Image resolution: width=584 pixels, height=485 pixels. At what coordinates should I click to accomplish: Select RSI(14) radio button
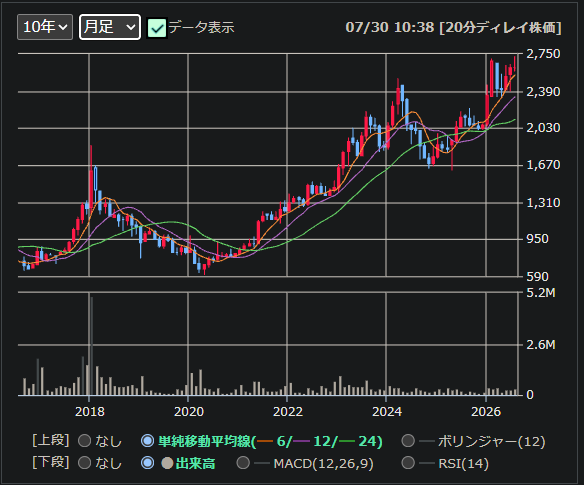(x=408, y=463)
